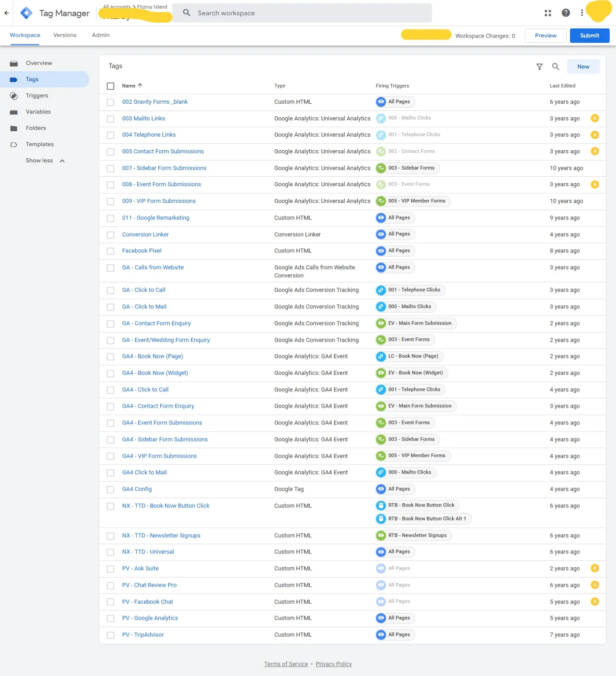Switch to the Admin tab

coord(101,35)
